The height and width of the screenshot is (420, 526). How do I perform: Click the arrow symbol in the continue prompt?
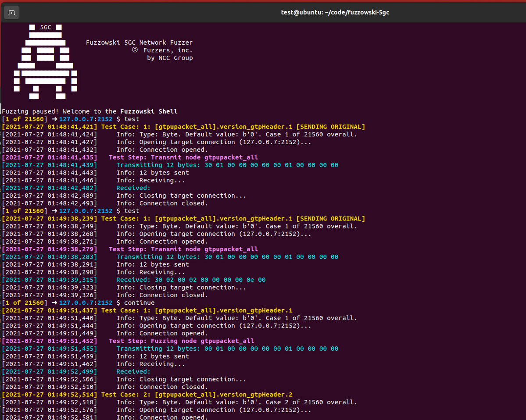(54, 303)
